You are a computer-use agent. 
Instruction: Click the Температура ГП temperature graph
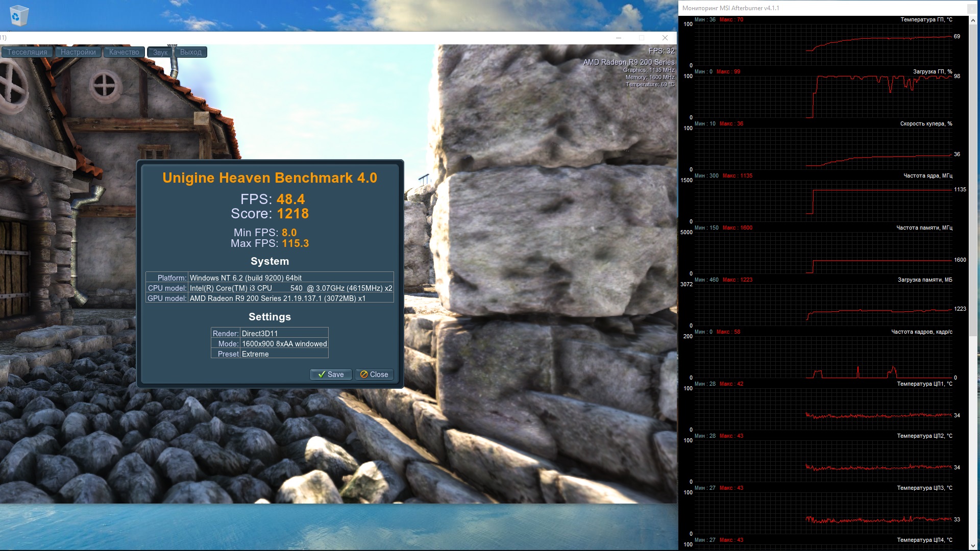(823, 45)
